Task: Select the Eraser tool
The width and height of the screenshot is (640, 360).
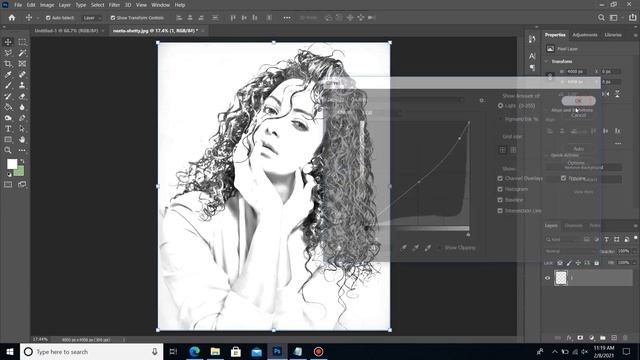Action: tap(22, 96)
